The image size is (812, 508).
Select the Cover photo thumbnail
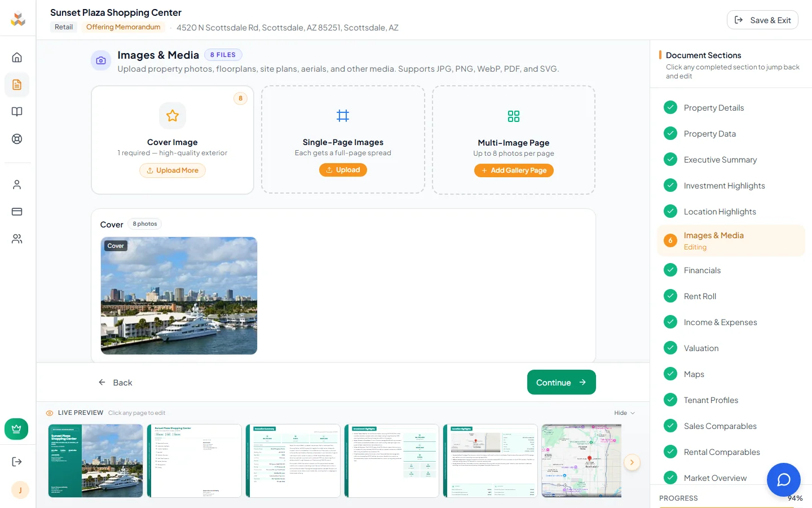179,296
